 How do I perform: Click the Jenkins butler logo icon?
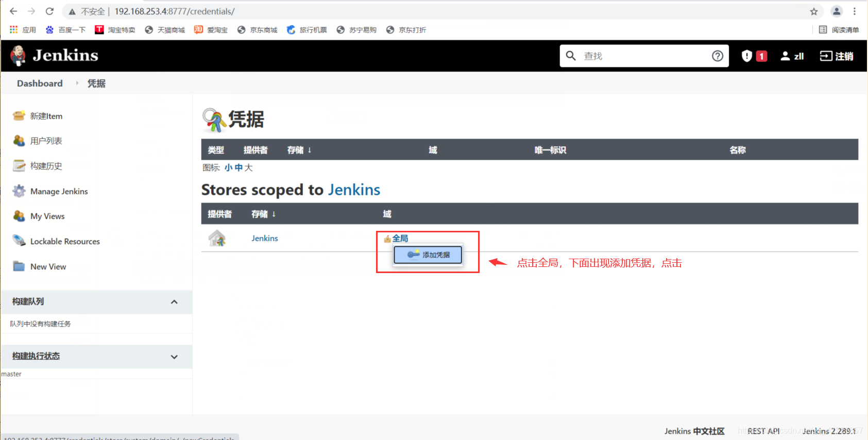coord(18,56)
